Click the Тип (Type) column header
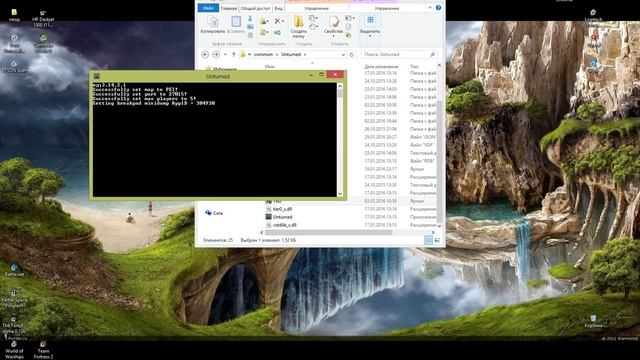 [x=414, y=66]
